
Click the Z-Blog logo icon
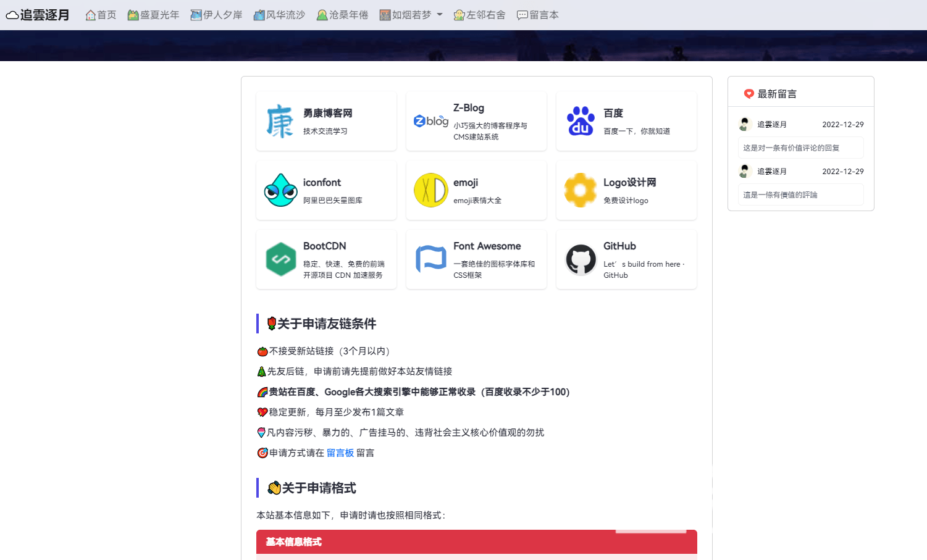point(430,121)
